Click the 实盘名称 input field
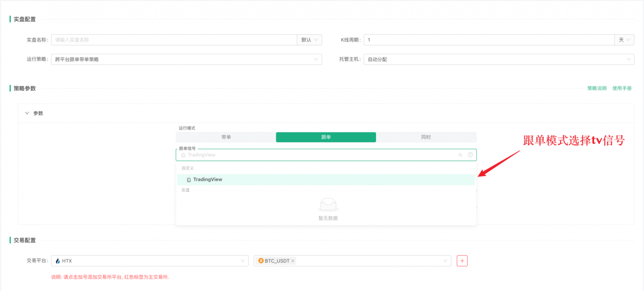This screenshot has height=291, width=644. click(173, 40)
